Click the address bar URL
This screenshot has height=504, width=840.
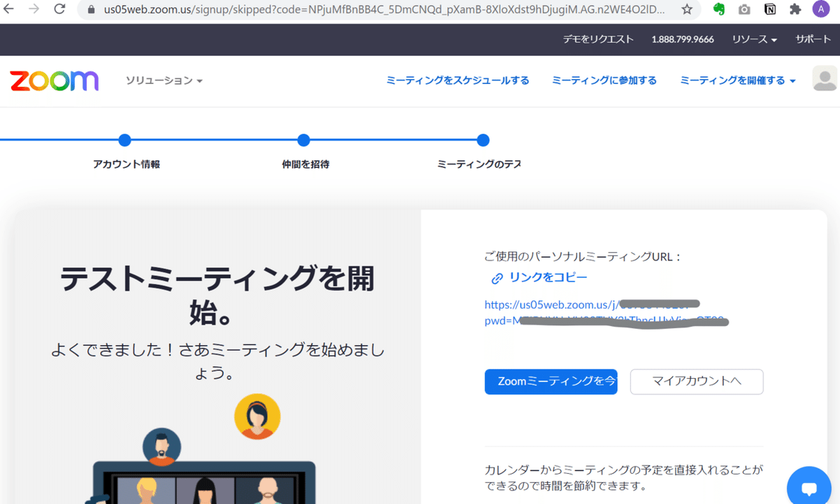[385, 10]
